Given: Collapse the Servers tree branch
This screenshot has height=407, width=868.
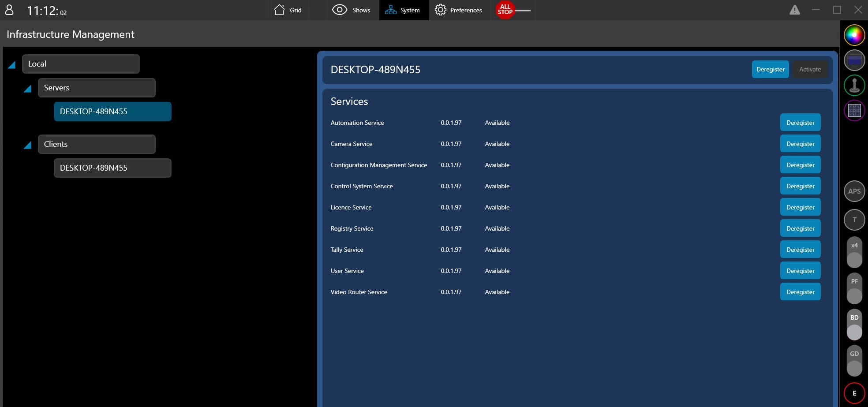Looking at the screenshot, I should point(27,89).
